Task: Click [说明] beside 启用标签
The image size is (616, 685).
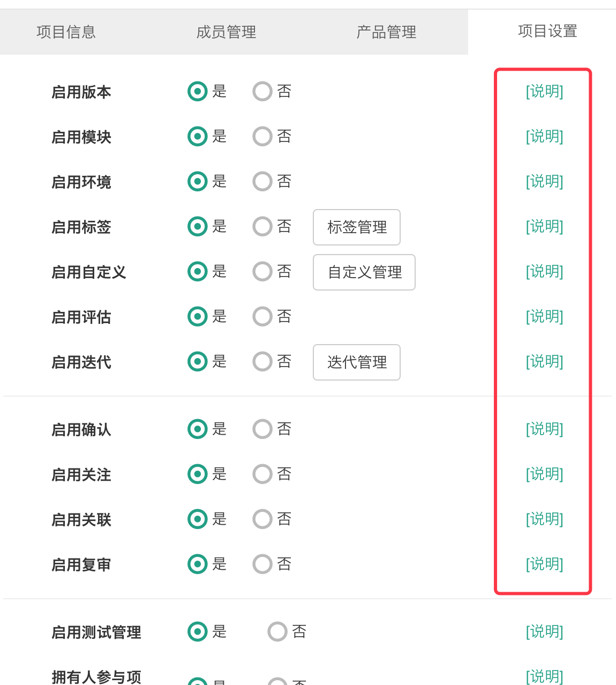Action: point(544,226)
